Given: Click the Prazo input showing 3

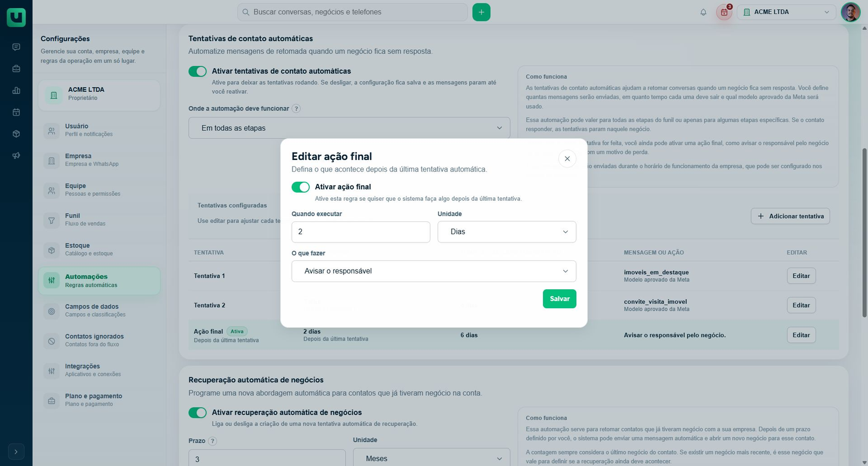Looking at the screenshot, I should point(267,458).
